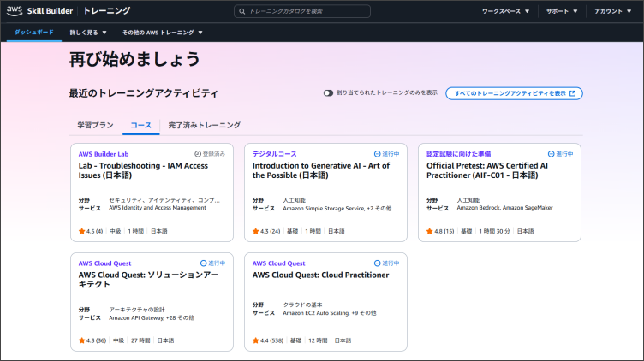The width and height of the screenshot is (644, 361).
Task: Click the search magnifier icon
Action: pos(242,12)
